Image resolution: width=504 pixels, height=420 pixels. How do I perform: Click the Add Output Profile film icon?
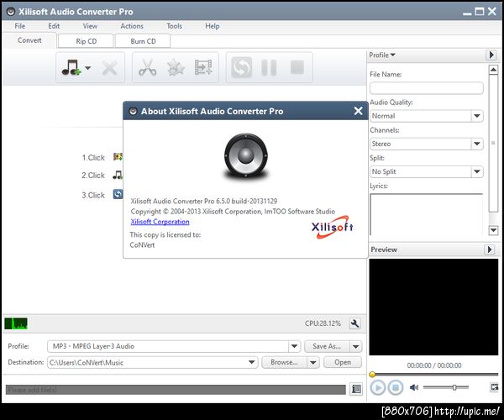[x=203, y=67]
